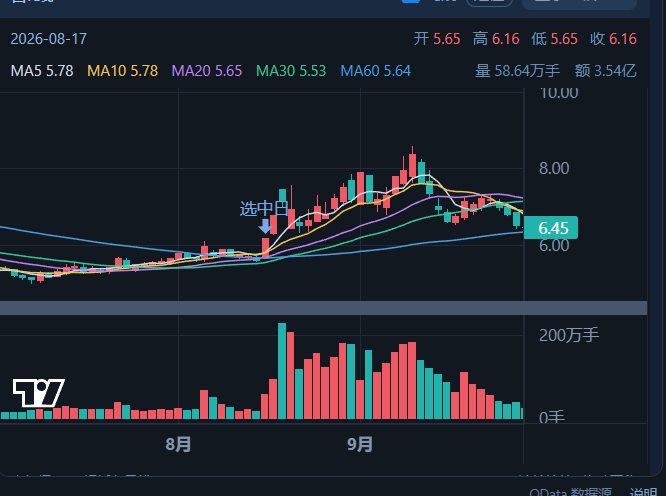Click the tallest teal volume bar
666x496 pixels.
coord(282,371)
